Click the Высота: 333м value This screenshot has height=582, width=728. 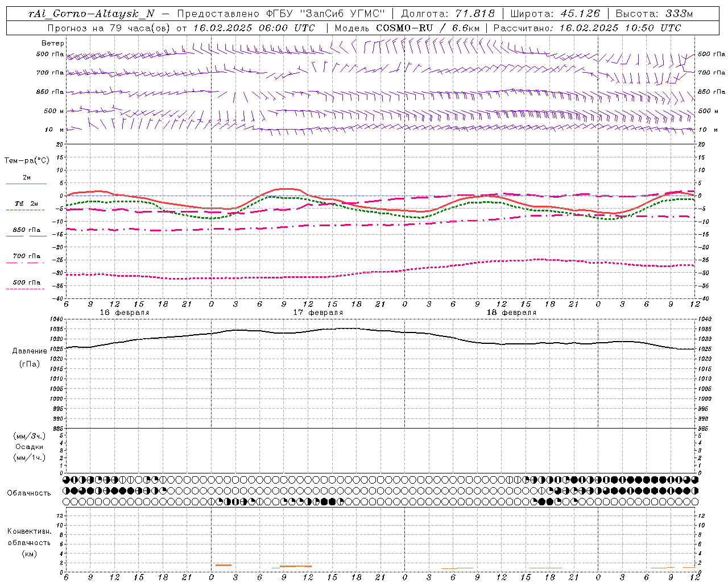coord(655,14)
